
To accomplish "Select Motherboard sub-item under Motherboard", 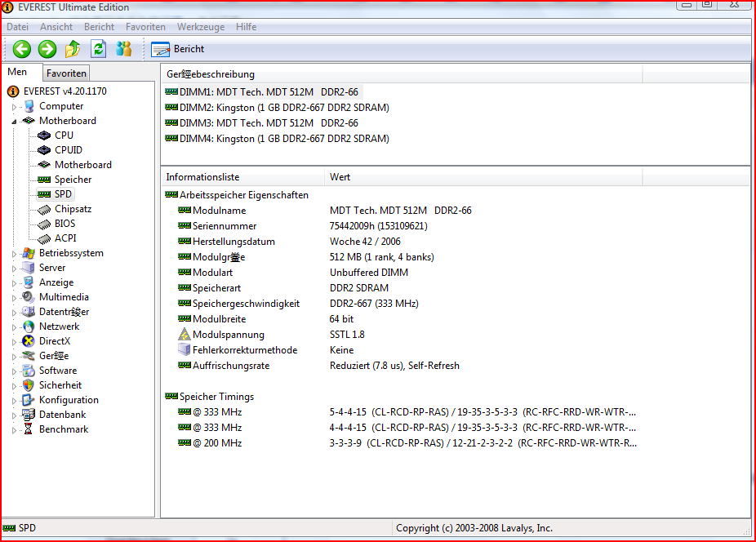I will [83, 165].
